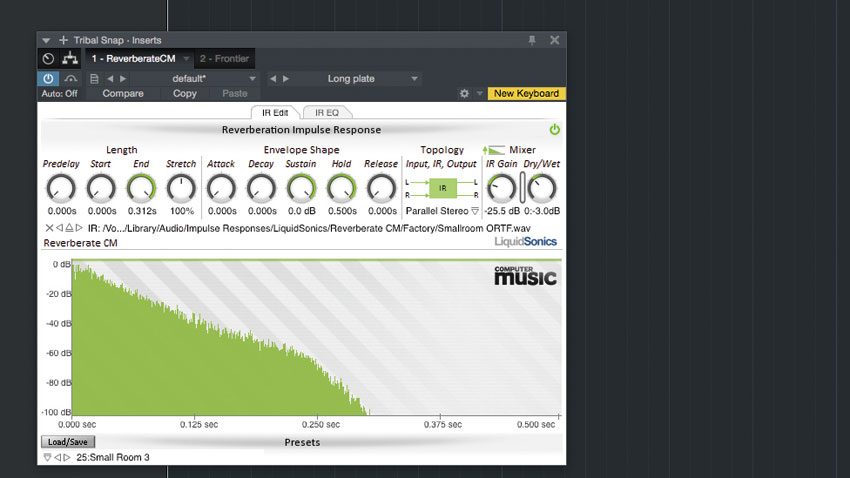Click the Smallroom ORTF.wav IR path
850x478 pixels.
[309, 228]
